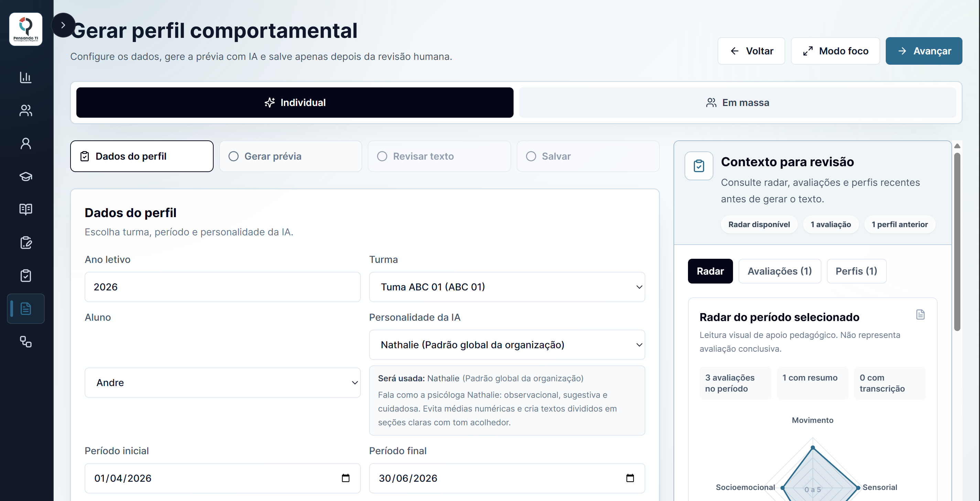Select the Radar tab
This screenshot has width=980, height=501.
coord(710,271)
